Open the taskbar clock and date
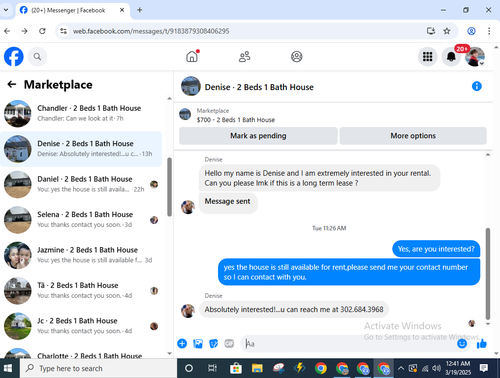 (458, 368)
